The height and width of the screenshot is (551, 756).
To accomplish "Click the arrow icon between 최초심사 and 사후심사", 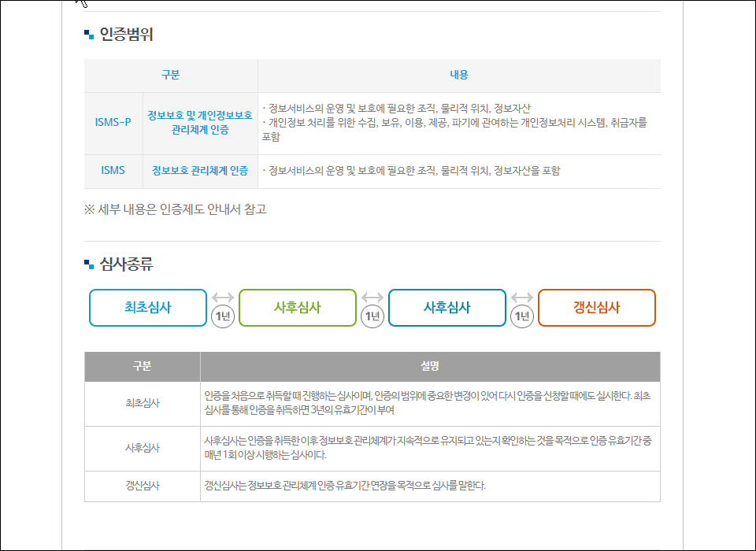I will pos(221,298).
